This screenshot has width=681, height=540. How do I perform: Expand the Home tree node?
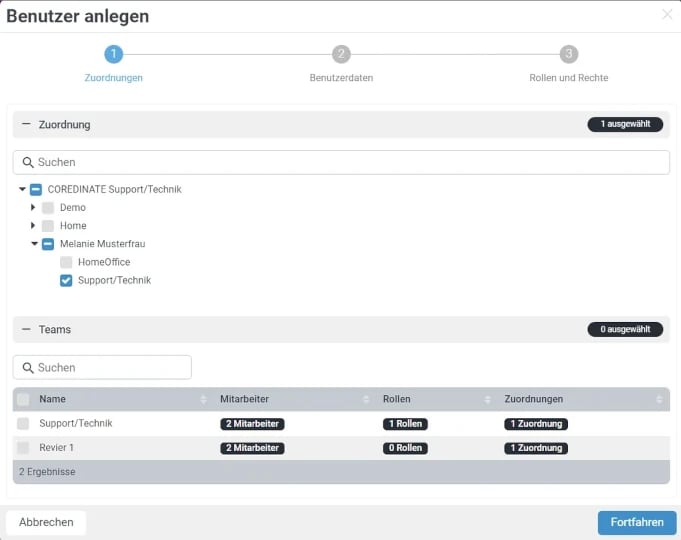coord(33,225)
